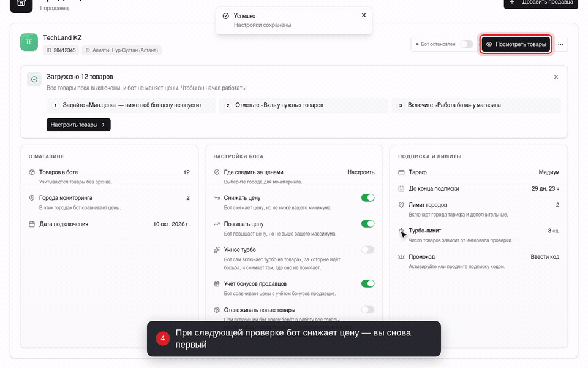Viewport: 588px width, 368px height.
Task: Click the location pin beside Алматы, Нур-Султан
Action: pos(88,50)
